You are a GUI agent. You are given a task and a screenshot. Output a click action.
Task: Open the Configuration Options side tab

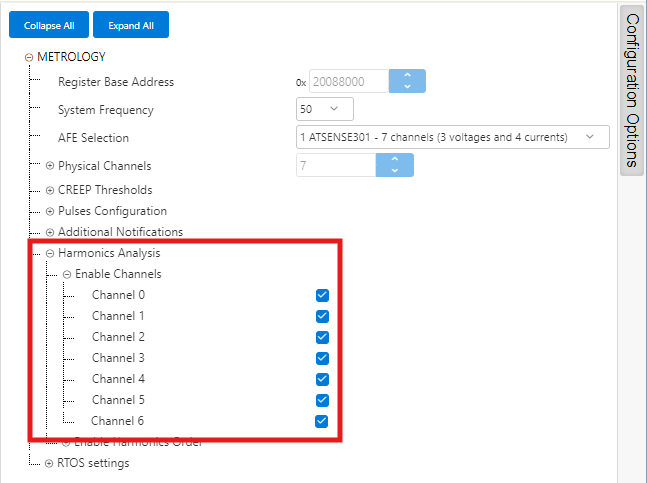631,90
